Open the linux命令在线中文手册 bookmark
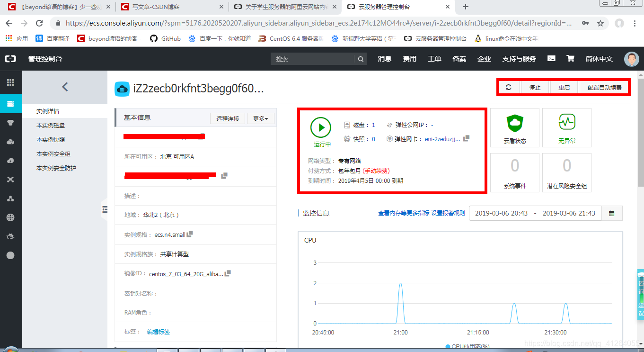This screenshot has width=644, height=352. tap(506, 38)
